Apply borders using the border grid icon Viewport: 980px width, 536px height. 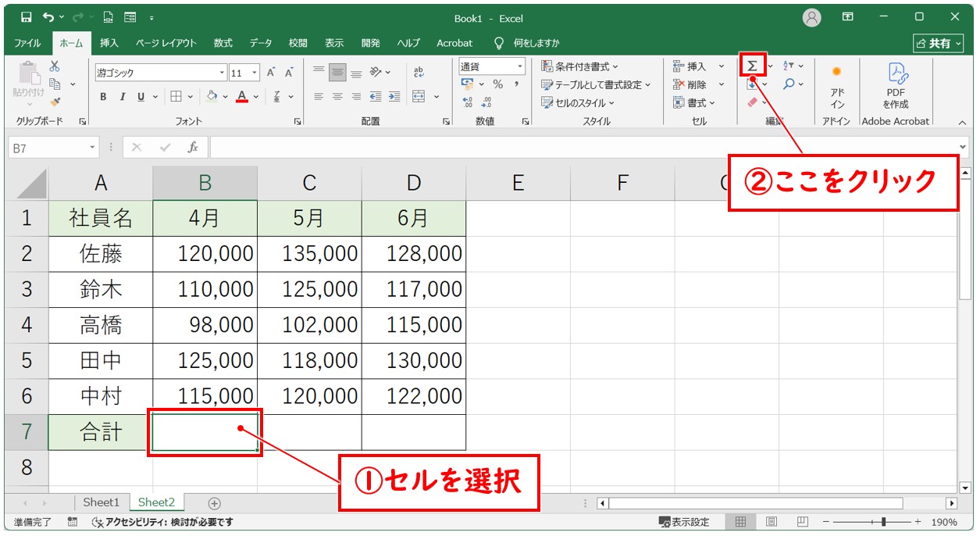tap(176, 97)
